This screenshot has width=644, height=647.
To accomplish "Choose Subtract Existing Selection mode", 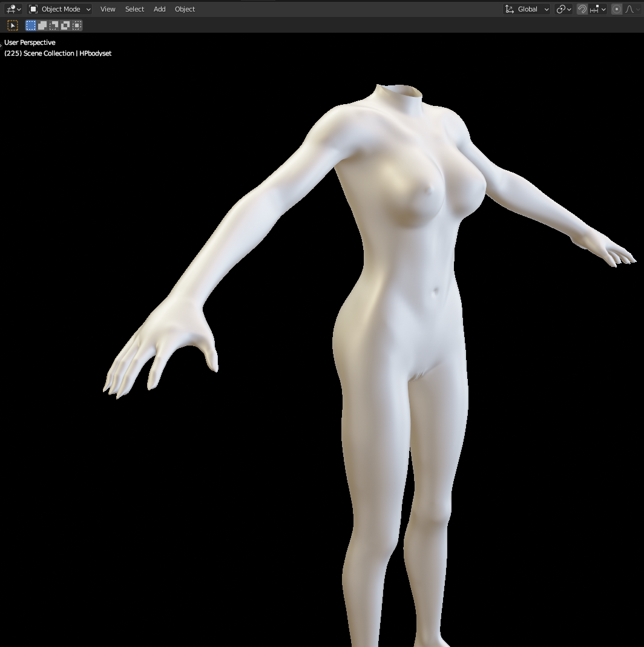I will point(54,25).
